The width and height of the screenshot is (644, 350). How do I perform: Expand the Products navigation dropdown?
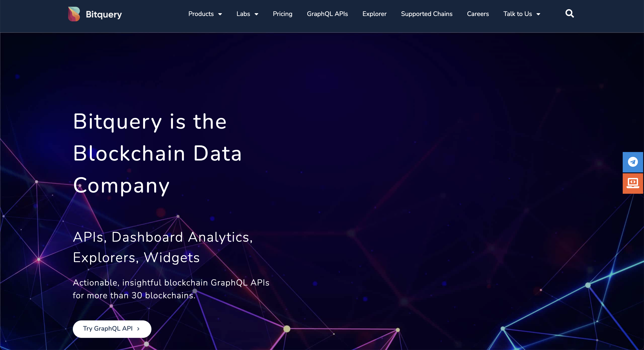pyautogui.click(x=205, y=14)
